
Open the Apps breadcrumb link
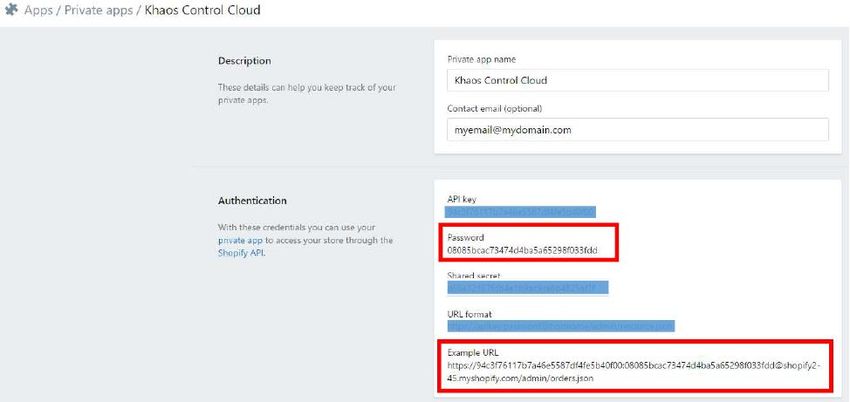[x=38, y=10]
